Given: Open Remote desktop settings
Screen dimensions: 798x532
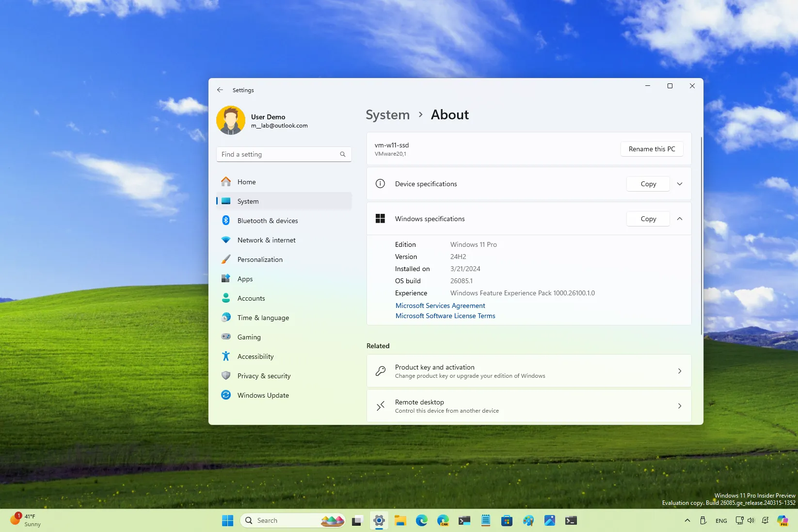Looking at the screenshot, I should coord(529,406).
